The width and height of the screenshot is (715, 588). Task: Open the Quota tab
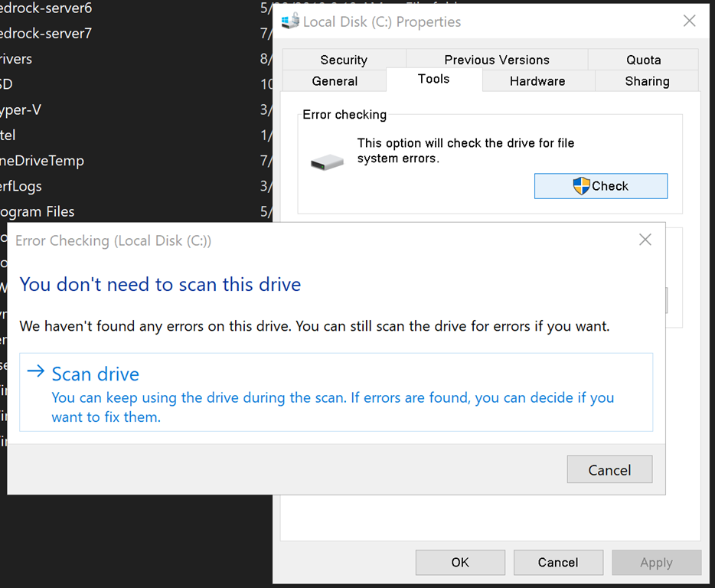[643, 60]
